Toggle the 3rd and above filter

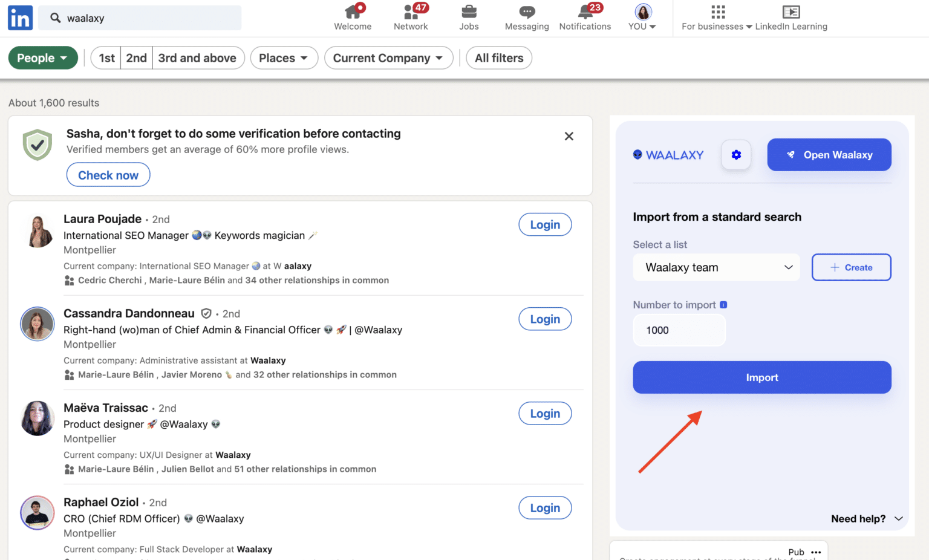[x=198, y=57]
